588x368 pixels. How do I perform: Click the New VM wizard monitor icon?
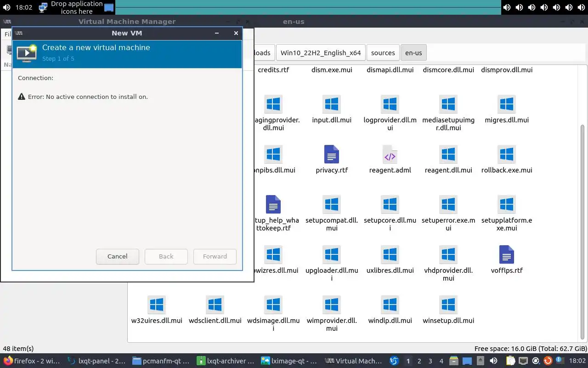pyautogui.click(x=27, y=53)
